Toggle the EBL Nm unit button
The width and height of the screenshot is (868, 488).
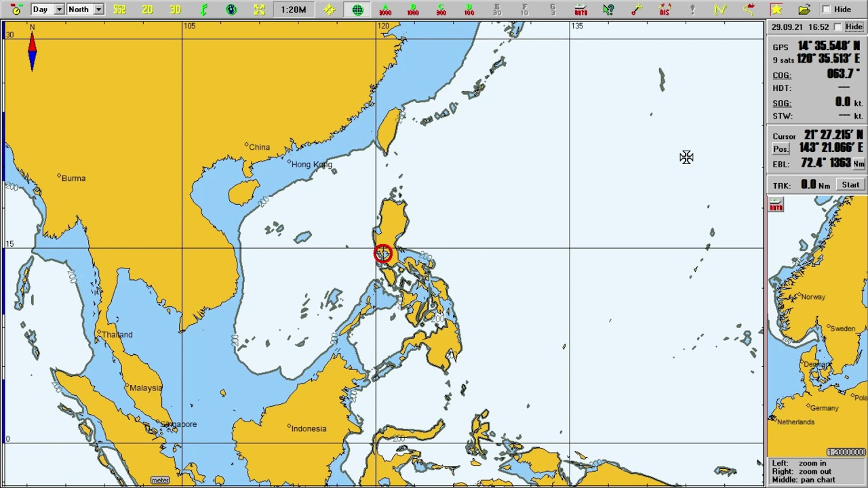(x=859, y=164)
